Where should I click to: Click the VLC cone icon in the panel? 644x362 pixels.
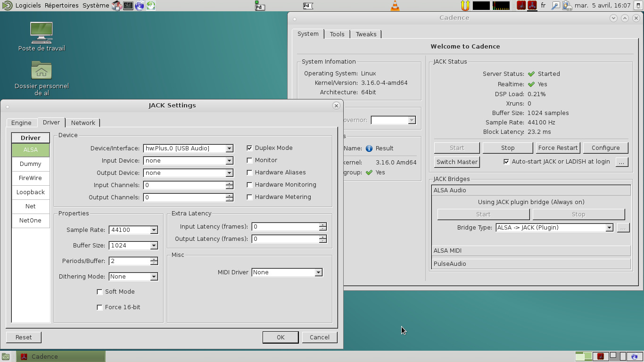click(x=395, y=6)
